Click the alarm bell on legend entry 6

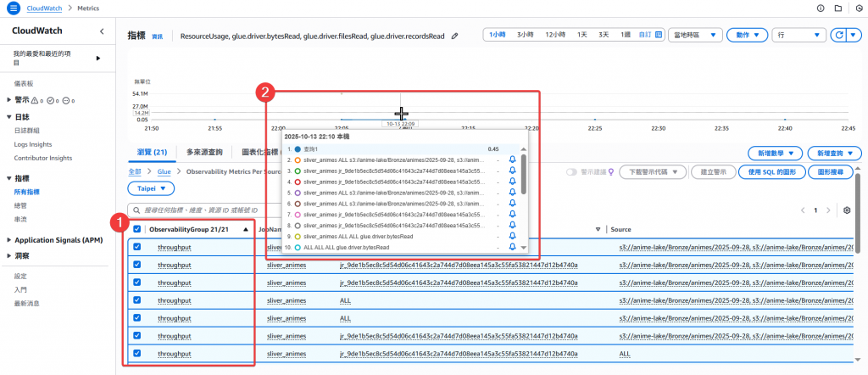click(512, 204)
